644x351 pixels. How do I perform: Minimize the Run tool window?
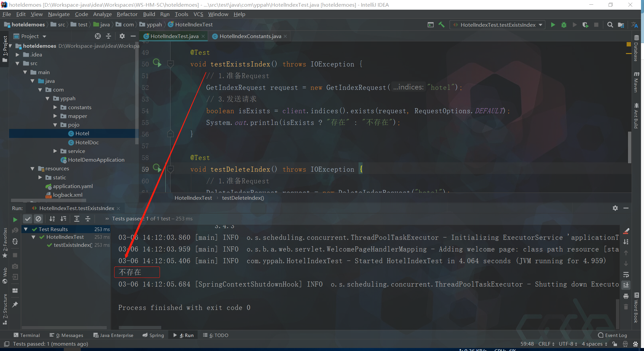coord(626,208)
